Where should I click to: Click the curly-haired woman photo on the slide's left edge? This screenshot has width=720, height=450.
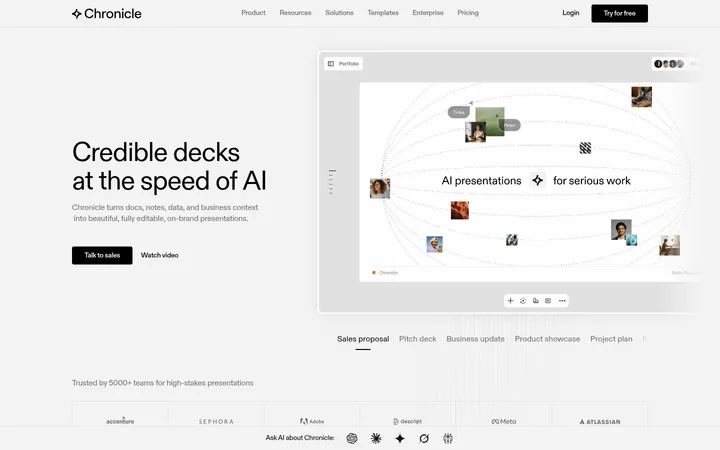pyautogui.click(x=380, y=188)
